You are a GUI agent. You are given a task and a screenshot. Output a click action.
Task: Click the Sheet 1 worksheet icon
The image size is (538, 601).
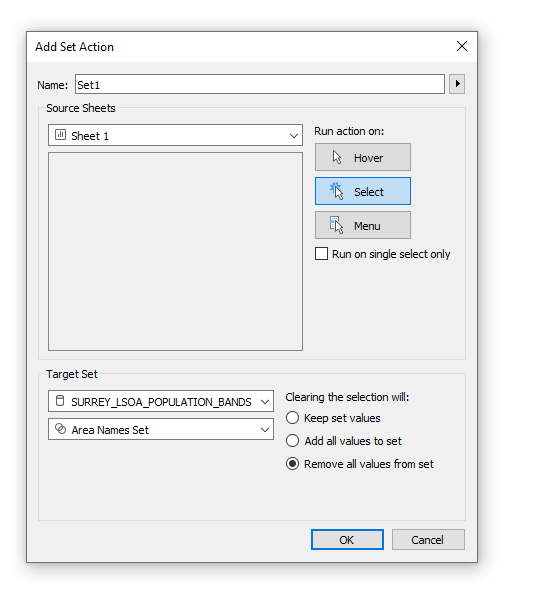pyautogui.click(x=60, y=135)
